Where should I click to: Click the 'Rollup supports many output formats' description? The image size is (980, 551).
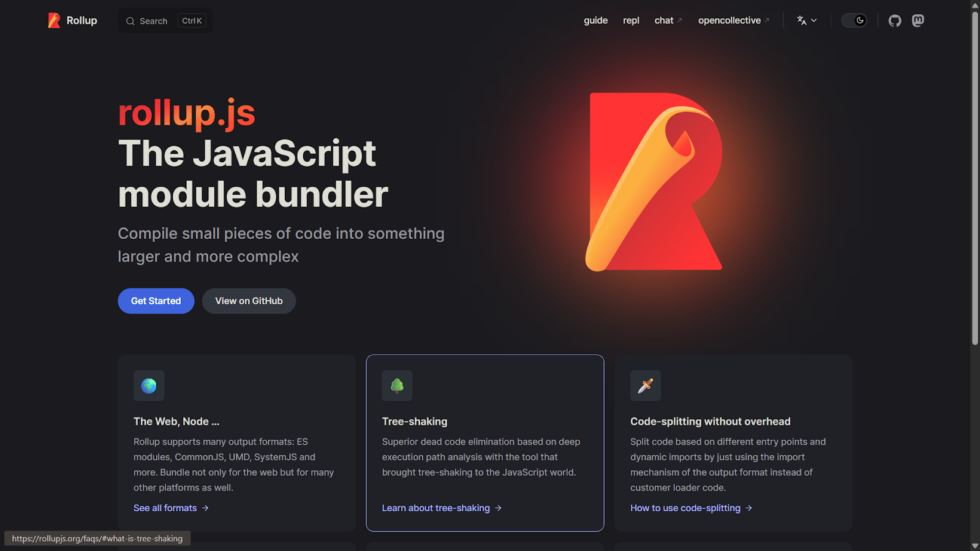click(x=234, y=465)
